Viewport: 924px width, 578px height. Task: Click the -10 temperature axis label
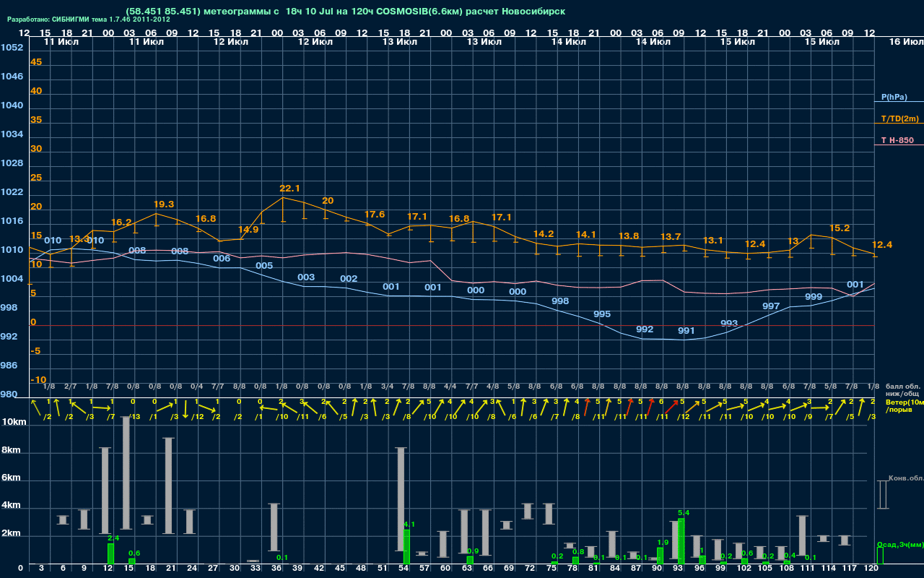pos(39,380)
